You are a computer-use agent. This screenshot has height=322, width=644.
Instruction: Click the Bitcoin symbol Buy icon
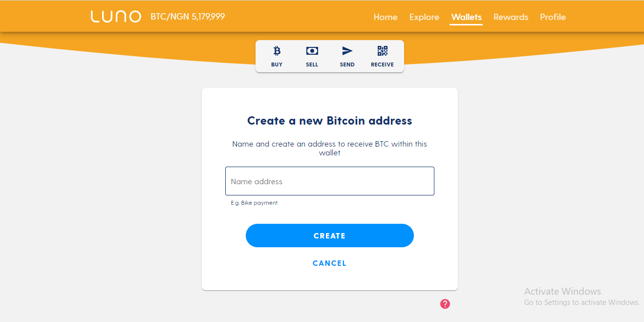[277, 51]
